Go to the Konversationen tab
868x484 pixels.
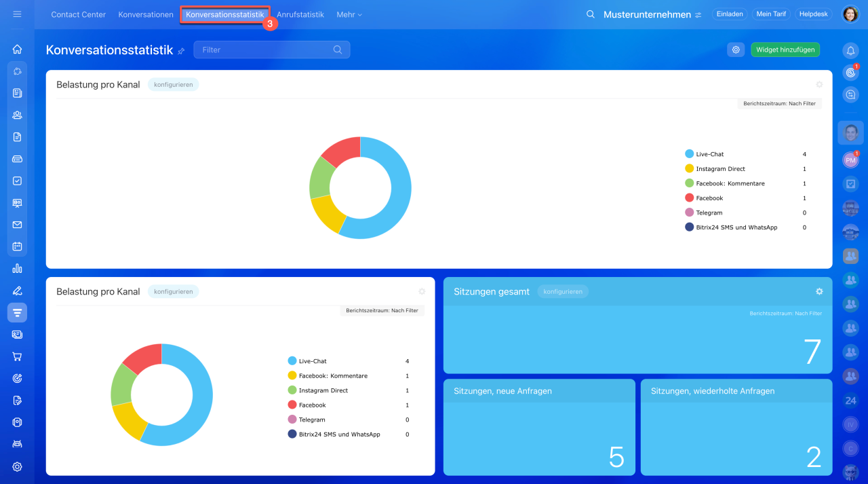(x=146, y=14)
